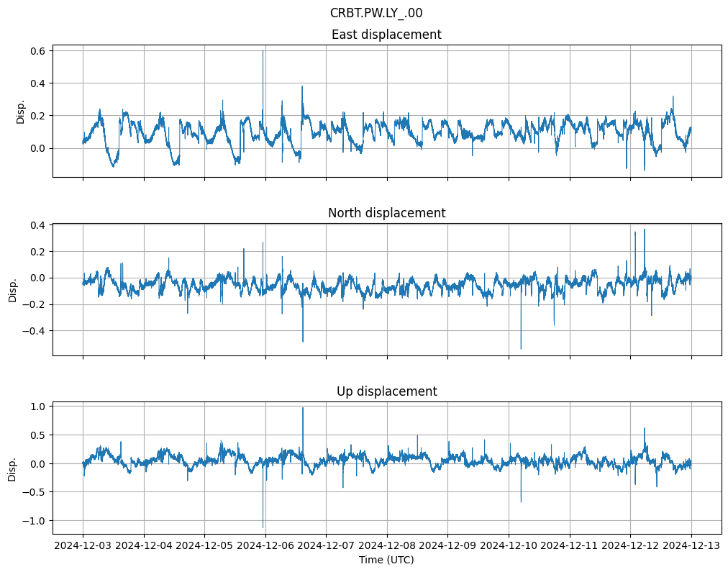Click the North displacement subplot title
The width and height of the screenshot is (728, 572).
(386, 213)
